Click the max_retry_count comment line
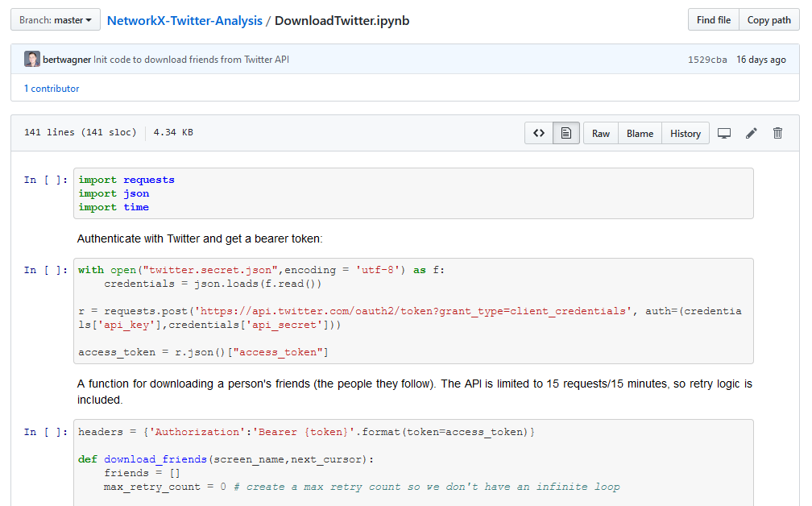 (x=362, y=487)
